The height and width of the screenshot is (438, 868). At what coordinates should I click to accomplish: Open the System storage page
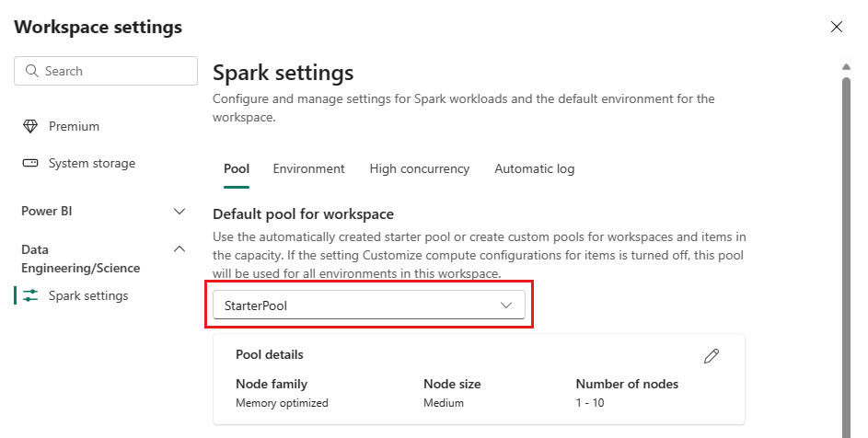pyautogui.click(x=92, y=164)
